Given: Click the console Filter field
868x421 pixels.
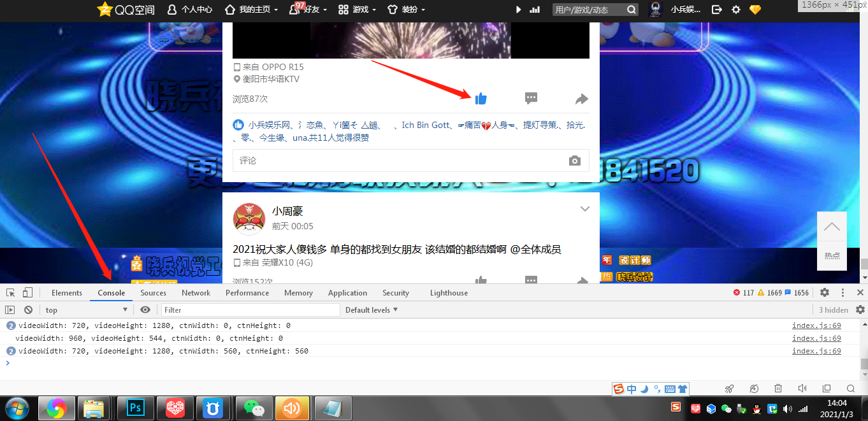Looking at the screenshot, I should (250, 310).
